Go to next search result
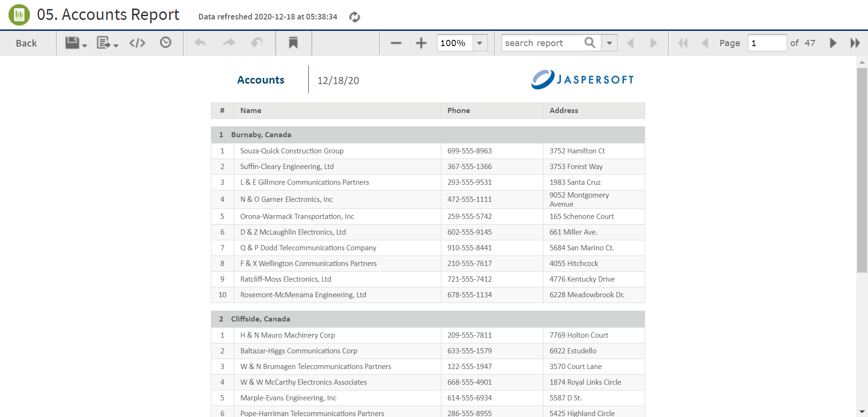 (654, 43)
